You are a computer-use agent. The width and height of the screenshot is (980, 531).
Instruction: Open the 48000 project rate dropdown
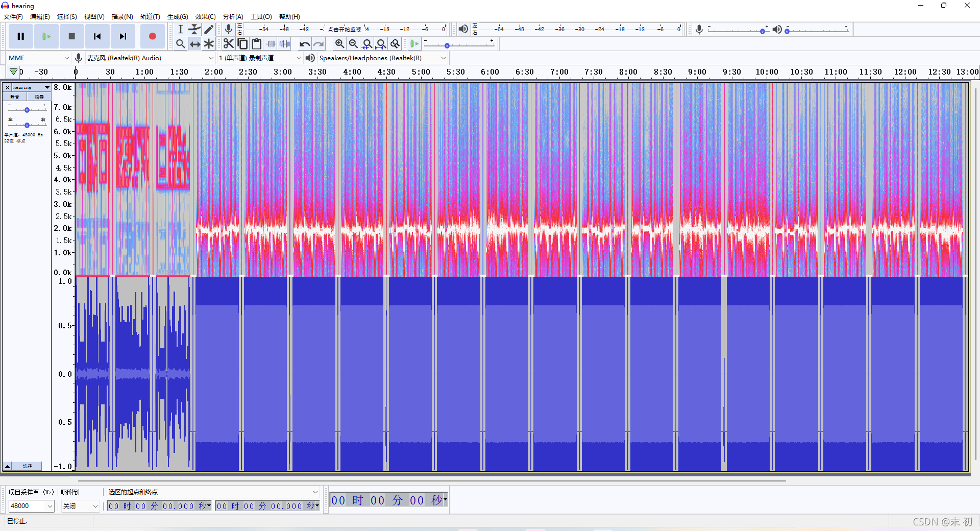[x=31, y=506]
